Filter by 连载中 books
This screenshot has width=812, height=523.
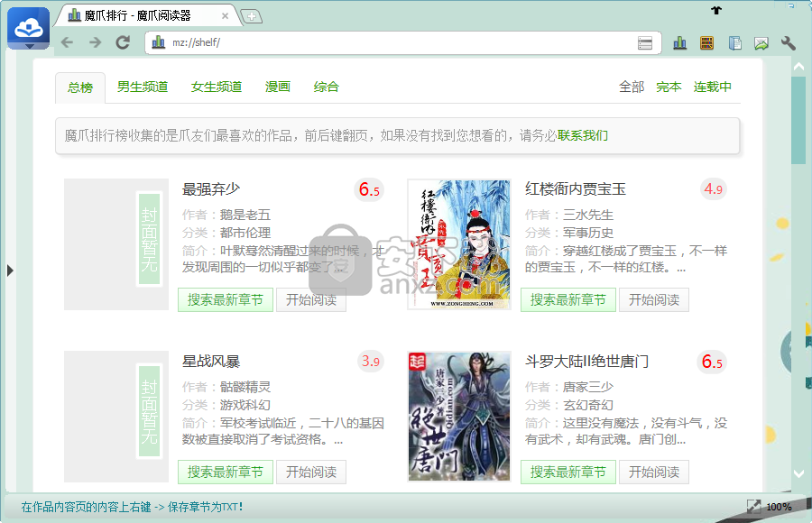[x=713, y=87]
